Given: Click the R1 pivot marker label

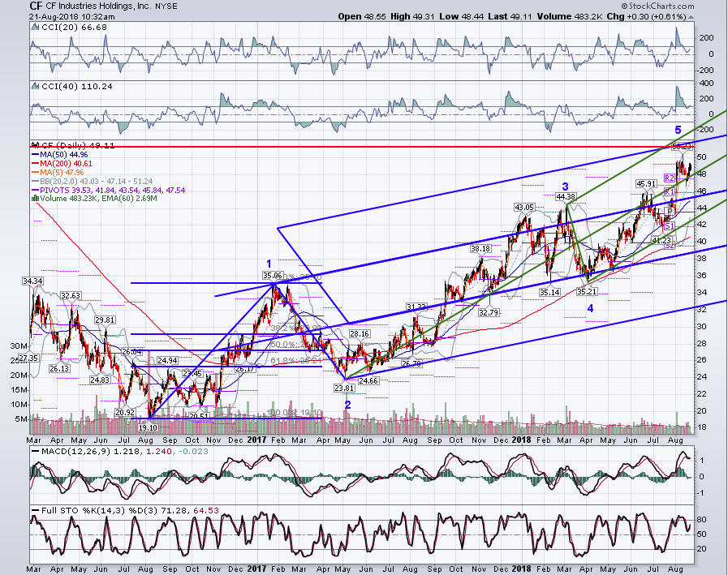Looking at the screenshot, I should click(x=669, y=192).
